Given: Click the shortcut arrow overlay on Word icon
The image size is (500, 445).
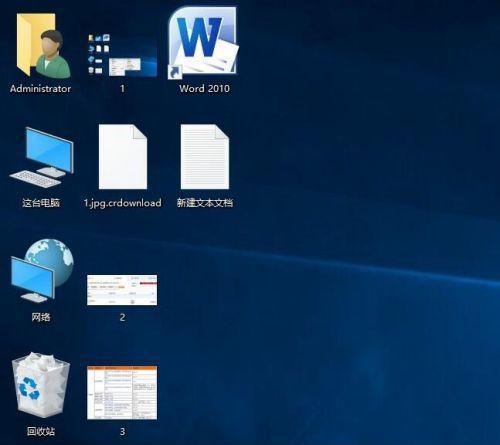Looking at the screenshot, I should (x=175, y=72).
